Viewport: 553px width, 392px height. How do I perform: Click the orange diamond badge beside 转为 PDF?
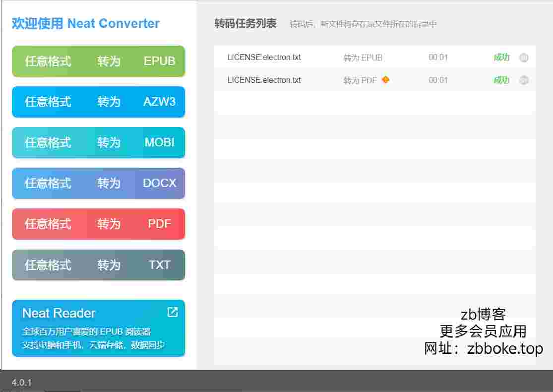click(x=385, y=80)
